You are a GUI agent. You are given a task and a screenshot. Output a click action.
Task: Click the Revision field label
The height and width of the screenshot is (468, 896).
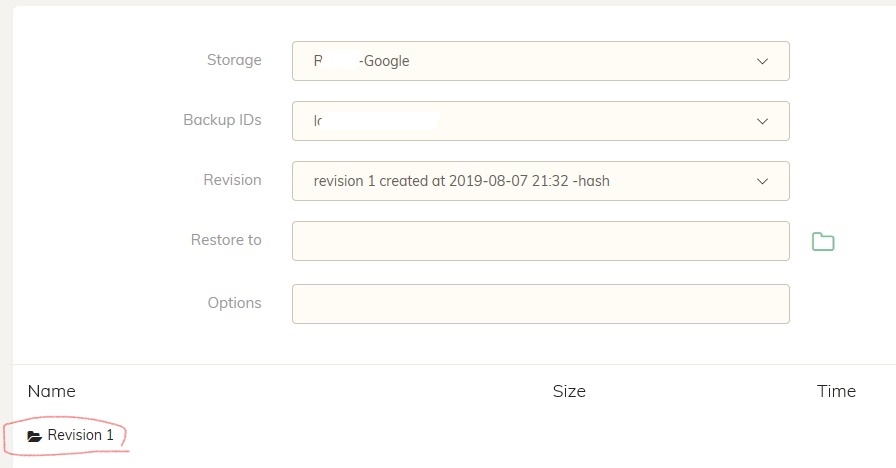point(232,180)
